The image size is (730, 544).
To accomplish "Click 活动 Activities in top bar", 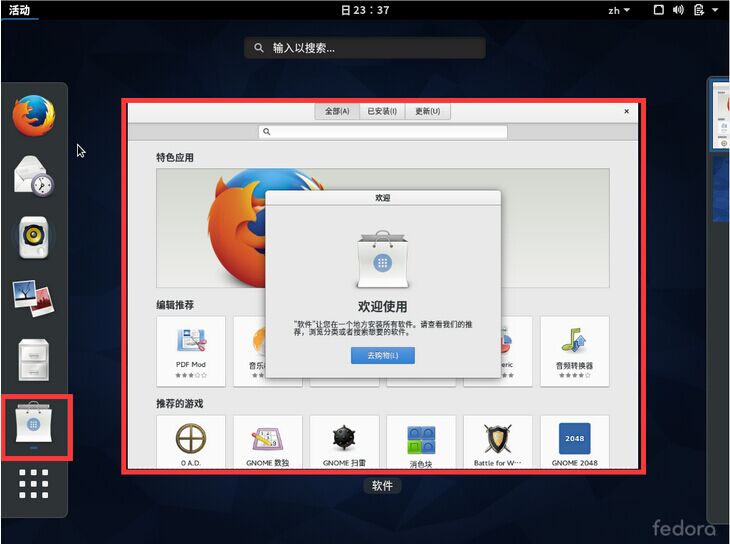I will [19, 10].
